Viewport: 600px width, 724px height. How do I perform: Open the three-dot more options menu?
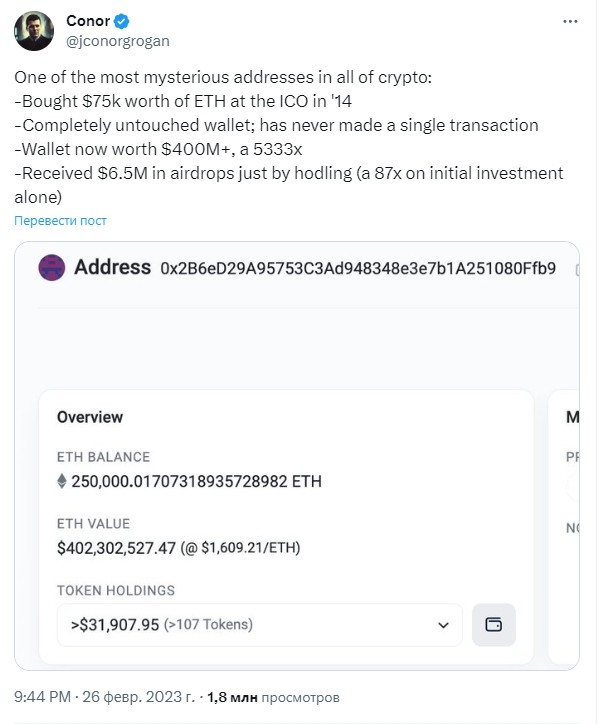[x=570, y=21]
